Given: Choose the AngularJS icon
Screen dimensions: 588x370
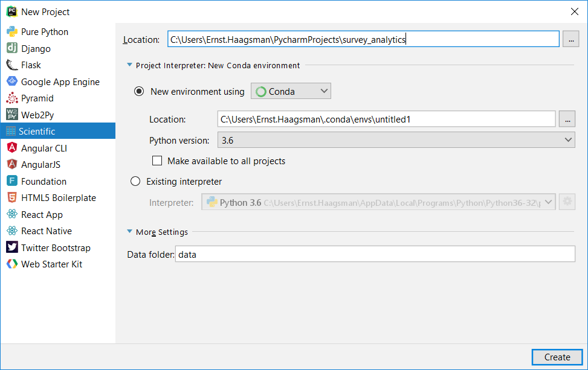Looking at the screenshot, I should pos(12,164).
